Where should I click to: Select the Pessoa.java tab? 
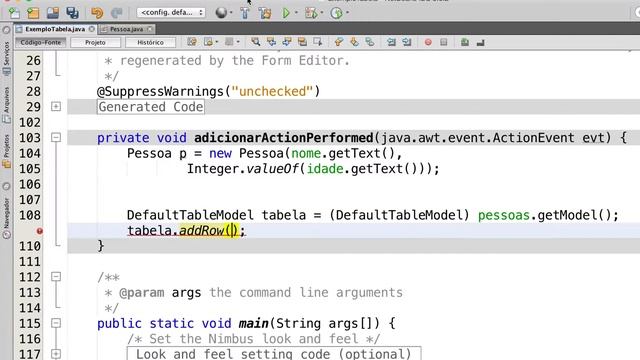point(126,29)
